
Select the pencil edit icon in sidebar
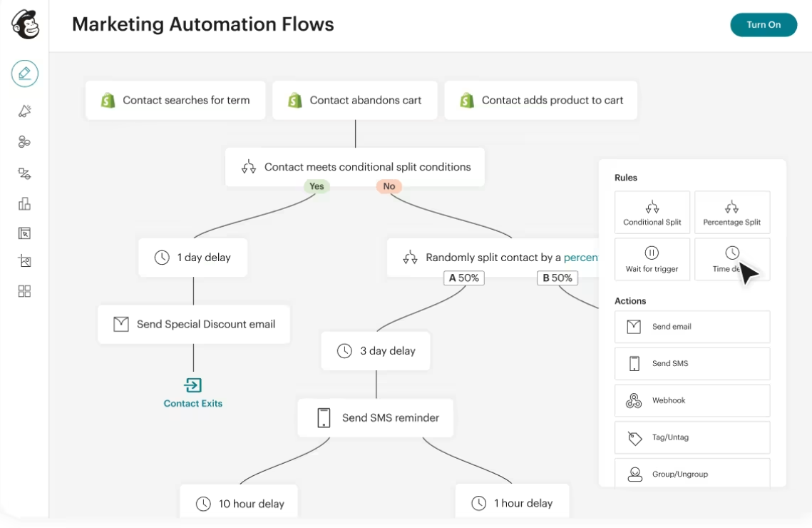pyautogui.click(x=25, y=73)
